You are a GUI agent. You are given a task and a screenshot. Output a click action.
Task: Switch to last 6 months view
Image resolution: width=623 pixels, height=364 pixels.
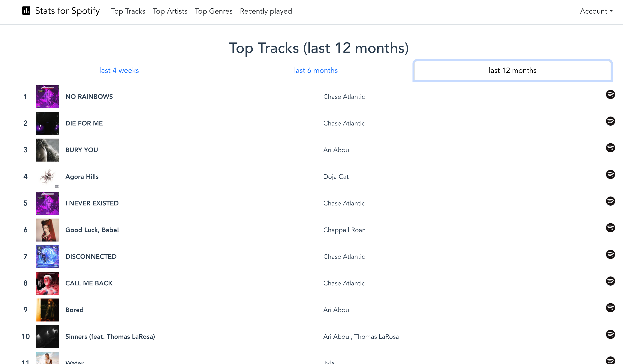315,70
